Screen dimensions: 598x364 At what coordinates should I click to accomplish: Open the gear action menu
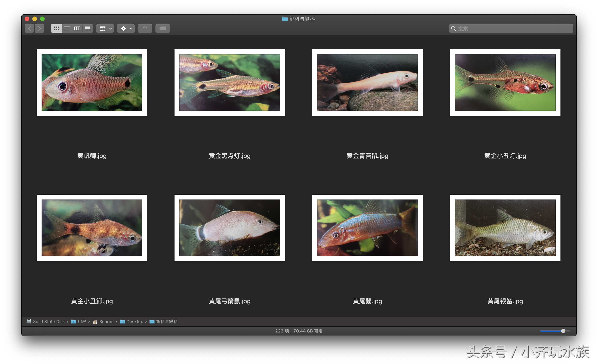pos(126,29)
